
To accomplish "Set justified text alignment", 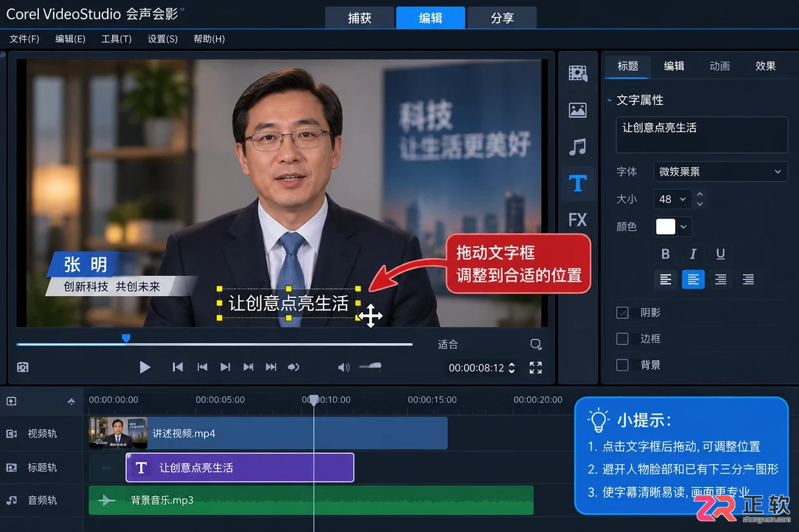I will click(x=748, y=279).
